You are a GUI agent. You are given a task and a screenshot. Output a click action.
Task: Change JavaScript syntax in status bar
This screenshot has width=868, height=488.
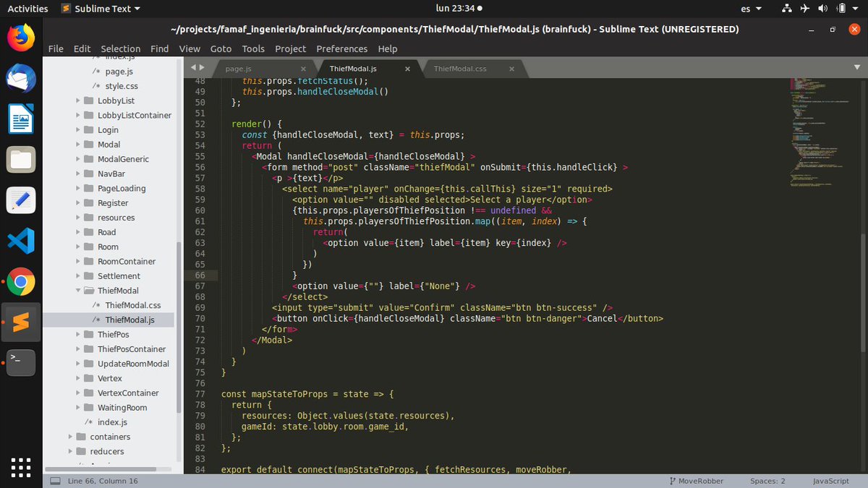pos(830,481)
